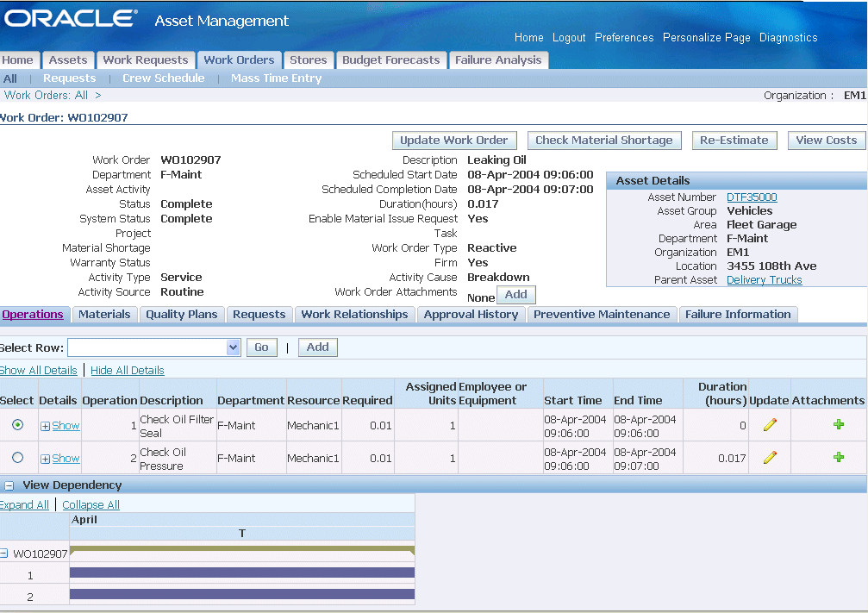The image size is (868, 613).
Task: Open the Work Requests tab
Action: click(x=146, y=59)
